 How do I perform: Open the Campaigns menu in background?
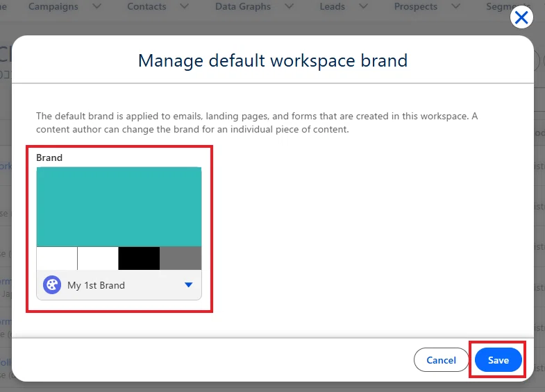[x=53, y=6]
